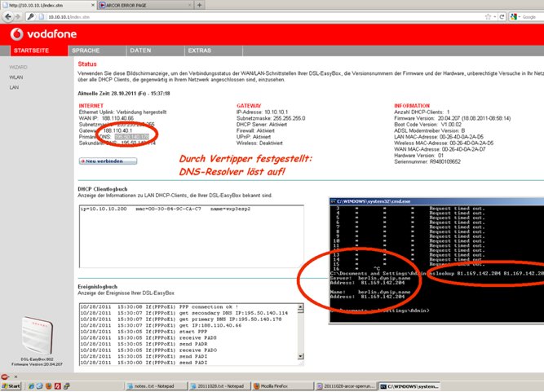
Task: Click the WLAN sidebar link
Action: (x=16, y=77)
